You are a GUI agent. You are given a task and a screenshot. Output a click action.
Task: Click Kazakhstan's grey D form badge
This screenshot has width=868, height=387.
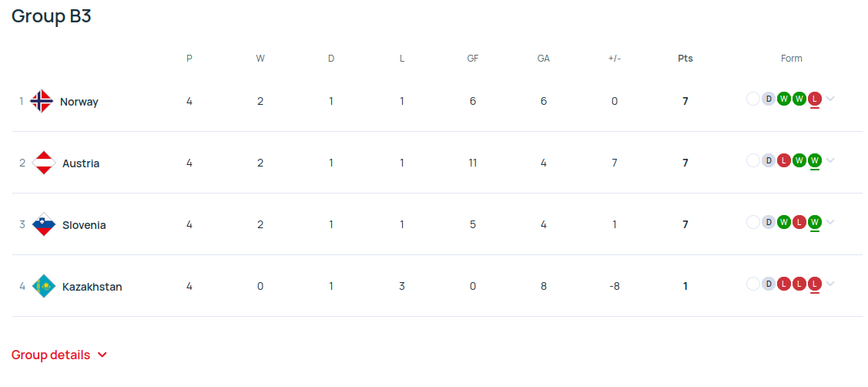point(769,284)
